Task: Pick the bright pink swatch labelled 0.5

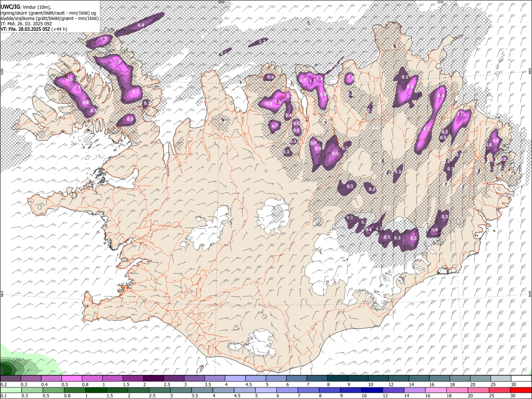Action: click(x=72, y=378)
